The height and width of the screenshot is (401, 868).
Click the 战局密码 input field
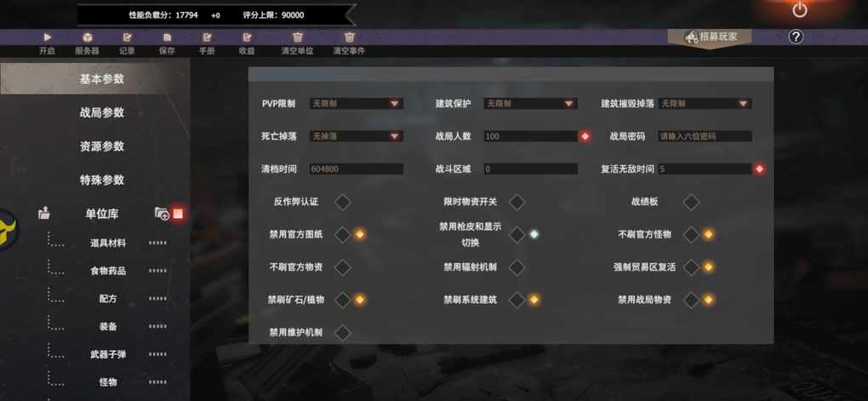click(705, 136)
